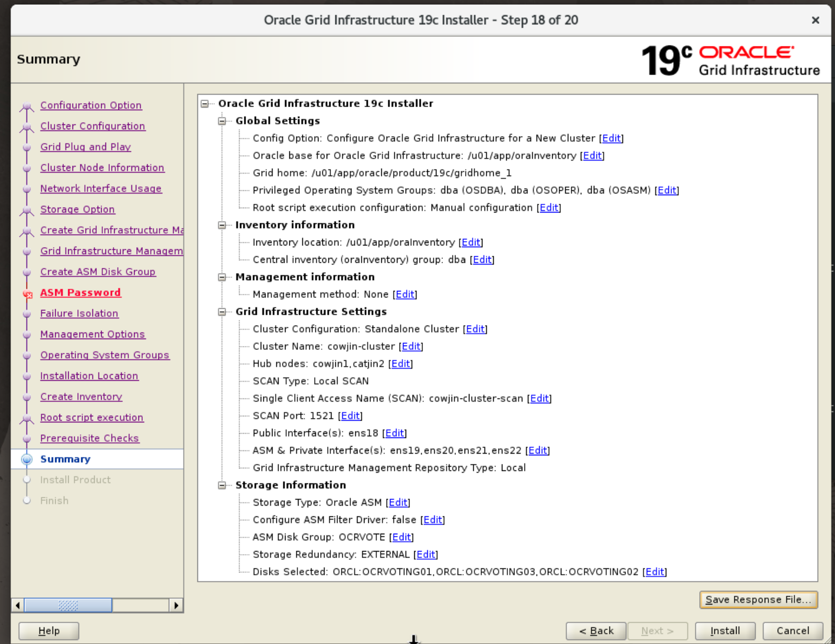Edit the Privileged Operating System Groups
The width and height of the screenshot is (835, 644).
pyautogui.click(x=667, y=190)
